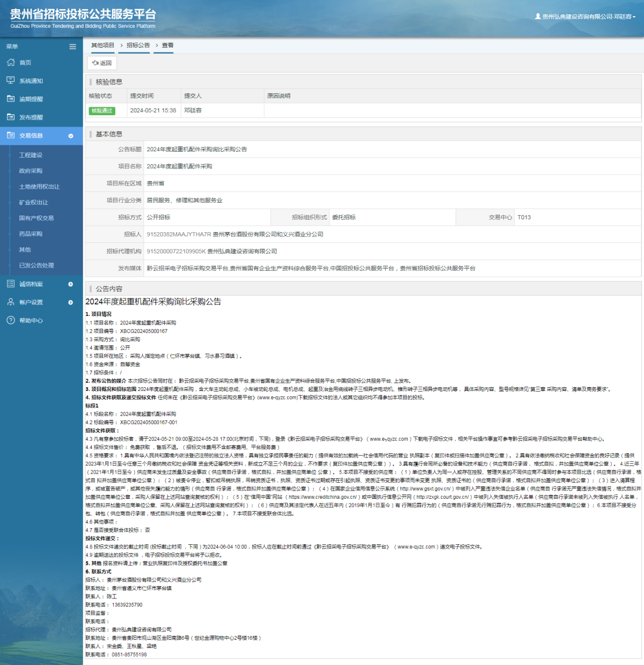The width and height of the screenshot is (644, 665).
Task: Select 政府采购 submenu item
Action: coord(31,171)
